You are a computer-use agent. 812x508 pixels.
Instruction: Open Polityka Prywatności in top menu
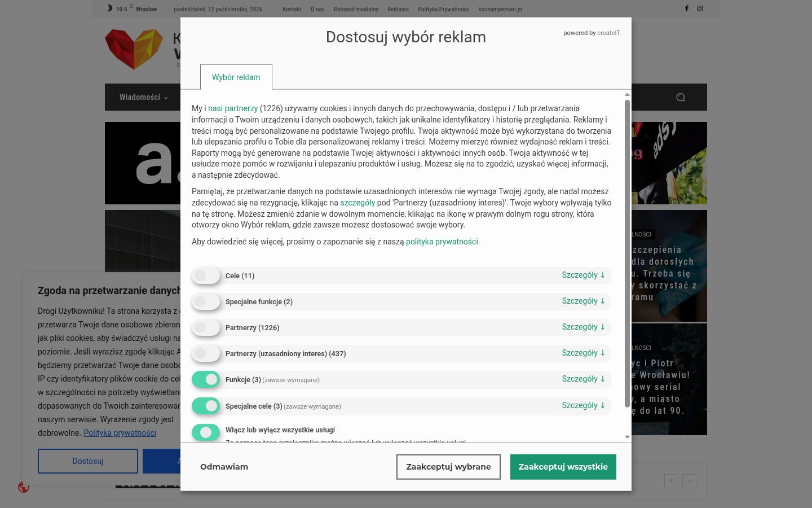coord(443,9)
